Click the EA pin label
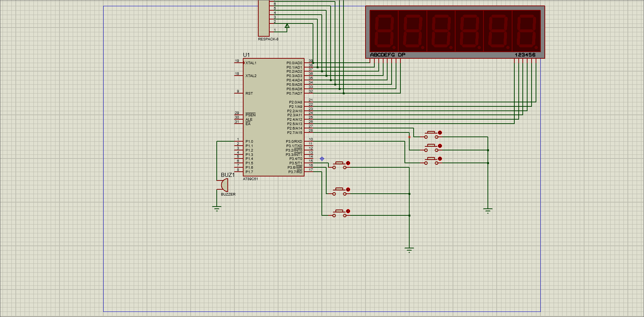Viewport: 644px width, 317px height. 248,124
